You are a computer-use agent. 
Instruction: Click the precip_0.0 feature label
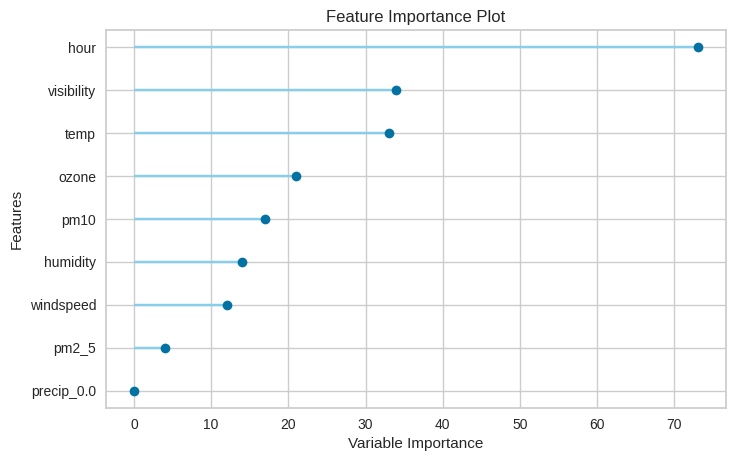click(x=64, y=391)
